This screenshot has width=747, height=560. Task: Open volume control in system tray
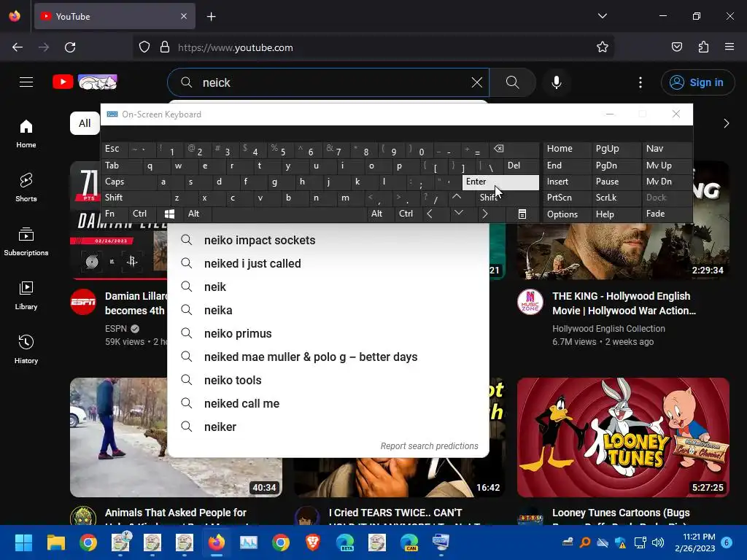pos(658,542)
